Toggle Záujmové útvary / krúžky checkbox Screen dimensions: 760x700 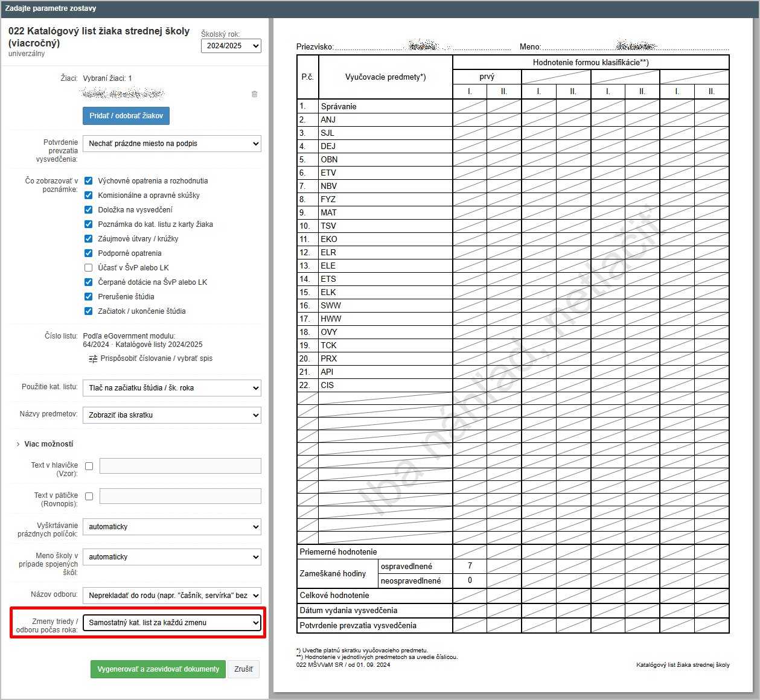[x=89, y=239]
